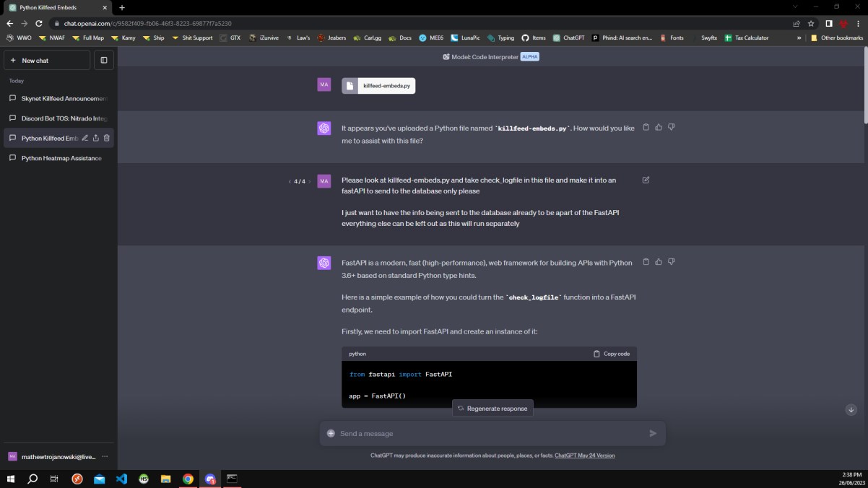
Task: Thumbs up the FastAPI response
Action: (x=659, y=262)
